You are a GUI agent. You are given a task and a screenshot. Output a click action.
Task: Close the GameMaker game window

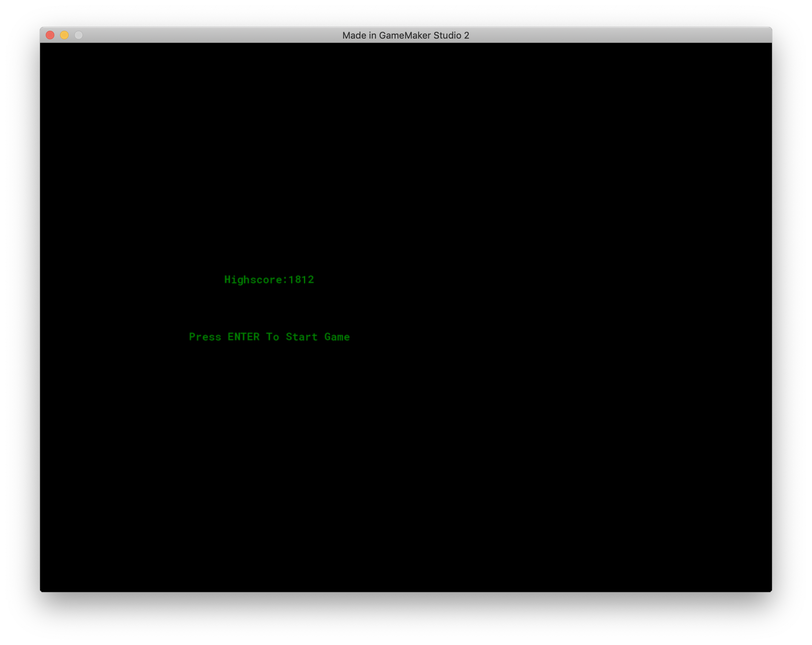(50, 35)
